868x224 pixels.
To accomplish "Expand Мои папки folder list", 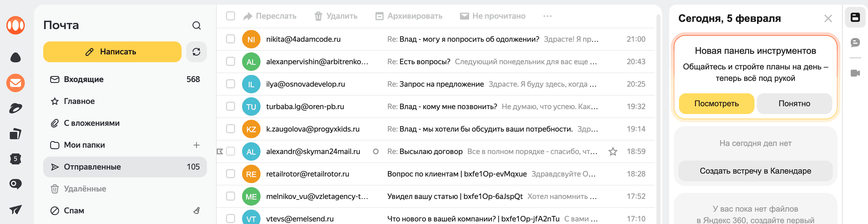I will point(125,145).
